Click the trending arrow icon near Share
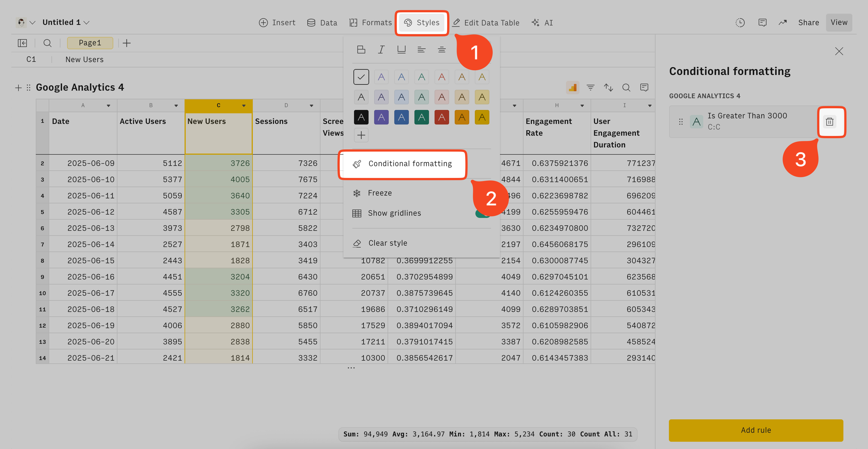This screenshot has height=449, width=868. click(x=782, y=23)
